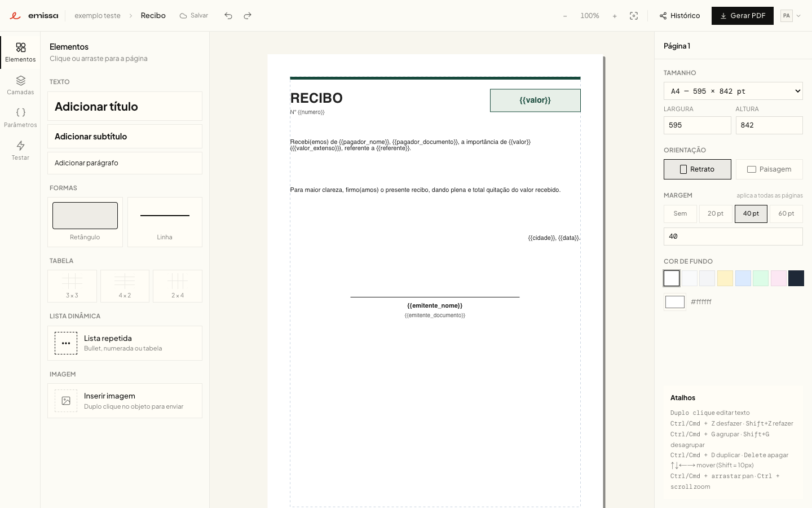Open the Camadas layers panel
This screenshot has width=812, height=508.
coord(20,85)
